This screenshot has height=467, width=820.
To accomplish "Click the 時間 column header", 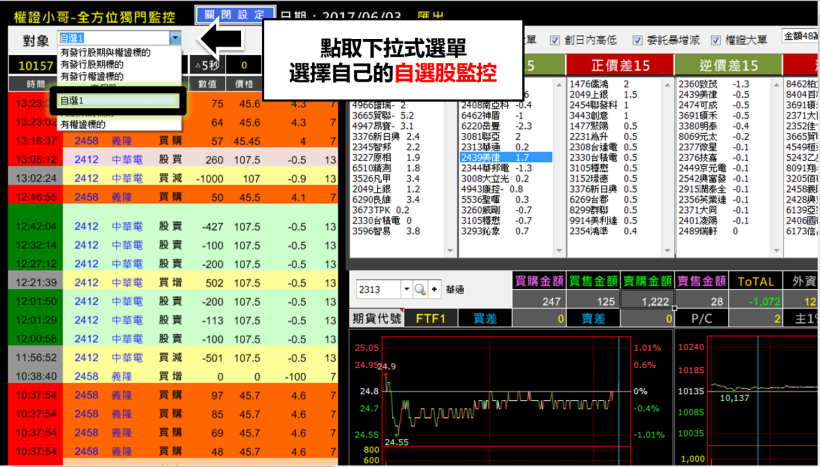I will pos(36,84).
